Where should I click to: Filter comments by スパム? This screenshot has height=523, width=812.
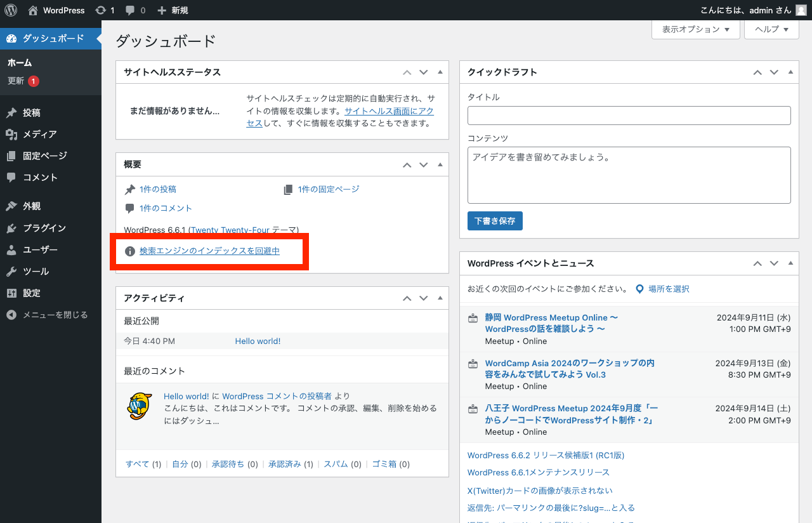tap(336, 464)
